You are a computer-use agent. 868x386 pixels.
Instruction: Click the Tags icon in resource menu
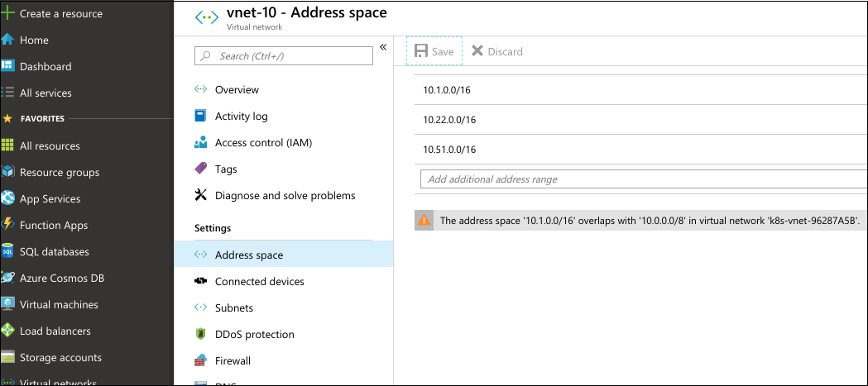tap(200, 169)
